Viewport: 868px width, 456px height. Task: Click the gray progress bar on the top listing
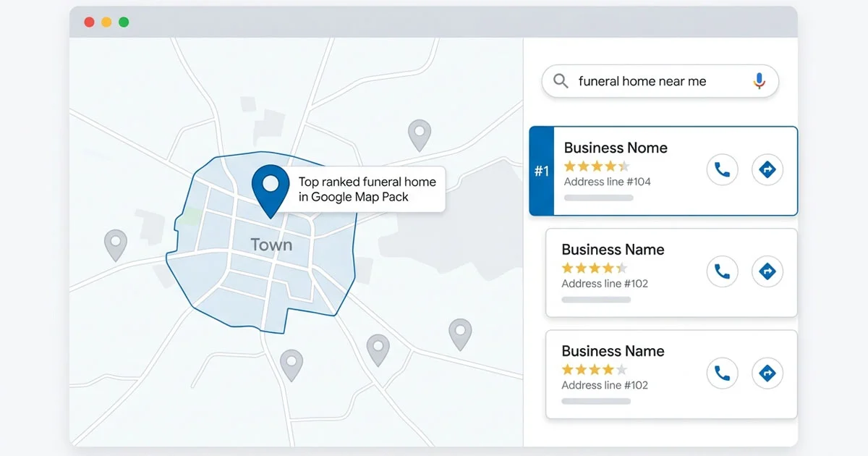(598, 197)
